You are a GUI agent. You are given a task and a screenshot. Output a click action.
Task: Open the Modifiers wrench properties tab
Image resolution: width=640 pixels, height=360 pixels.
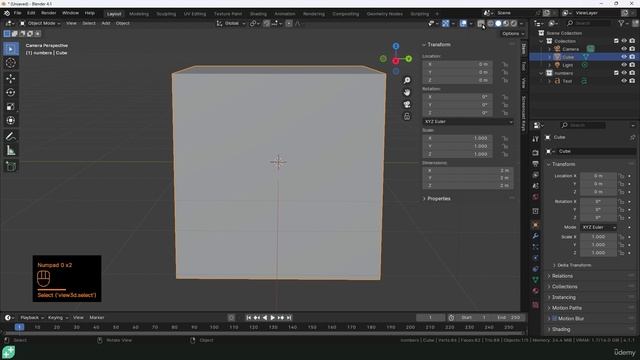point(536,236)
